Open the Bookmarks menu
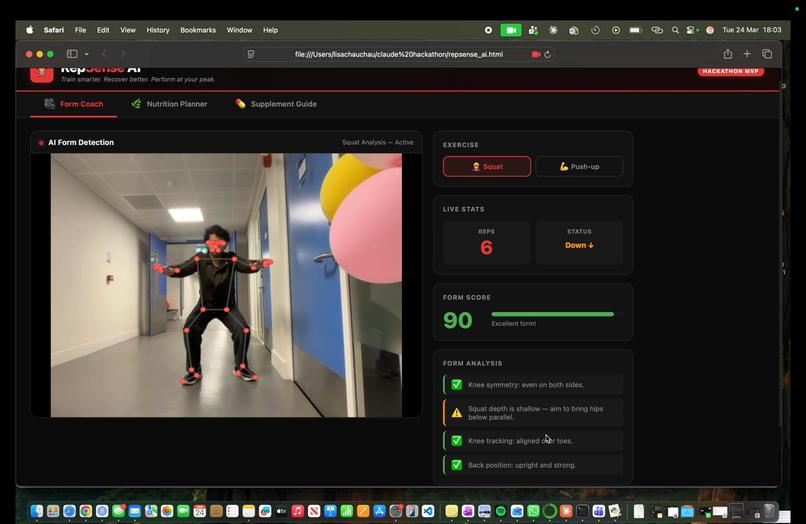Screen dimensions: 806x524 coord(198,30)
